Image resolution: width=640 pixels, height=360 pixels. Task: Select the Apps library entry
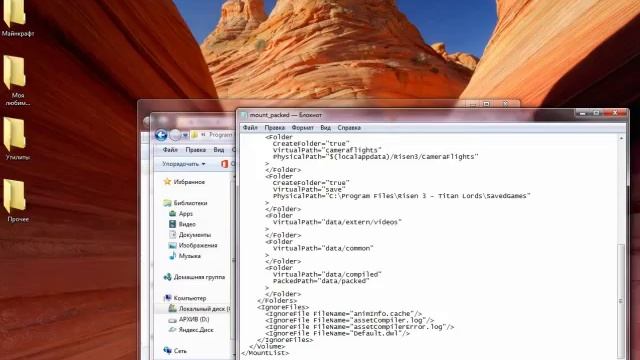tap(186, 213)
